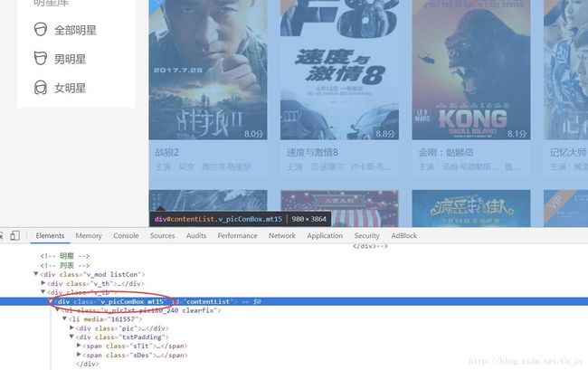Expand the span class sDes node
The width and height of the screenshot is (588, 370).
[79, 355]
